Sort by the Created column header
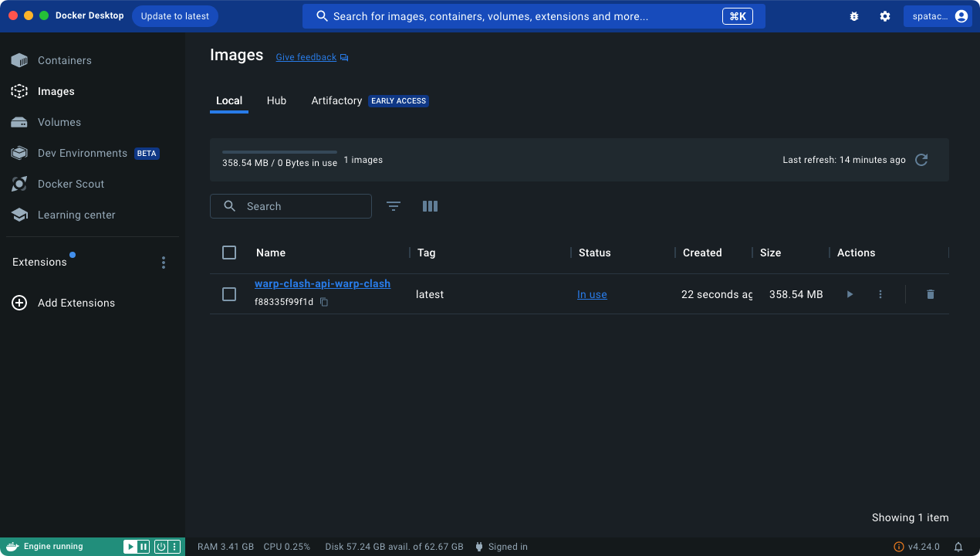The width and height of the screenshot is (980, 556). (x=702, y=253)
